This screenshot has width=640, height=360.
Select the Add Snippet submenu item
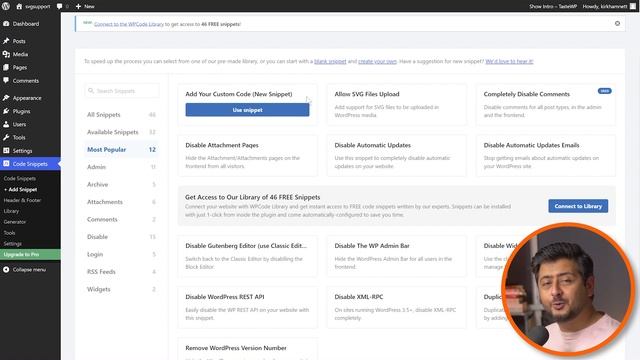pyautogui.click(x=20, y=189)
